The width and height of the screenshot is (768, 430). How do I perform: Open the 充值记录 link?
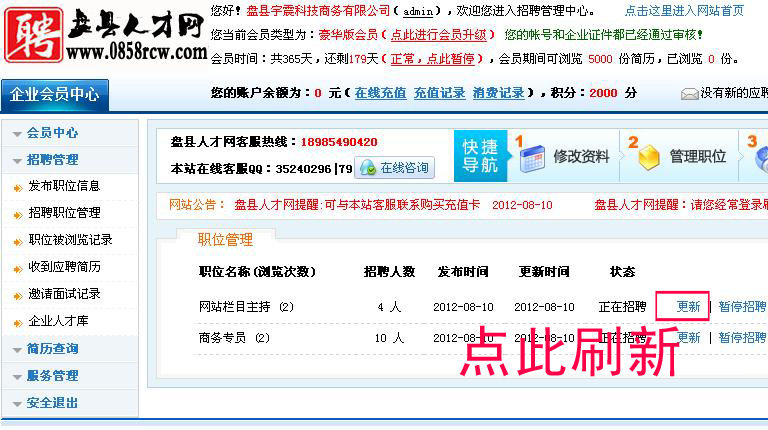439,93
